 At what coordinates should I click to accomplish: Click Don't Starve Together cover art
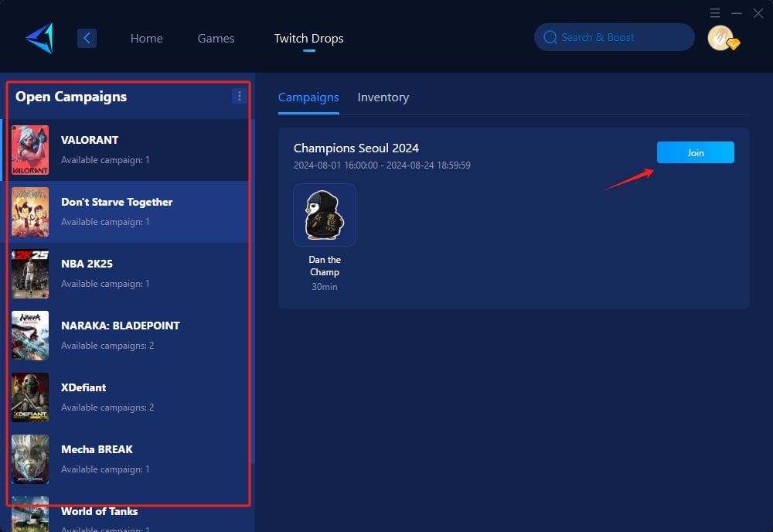coord(30,212)
